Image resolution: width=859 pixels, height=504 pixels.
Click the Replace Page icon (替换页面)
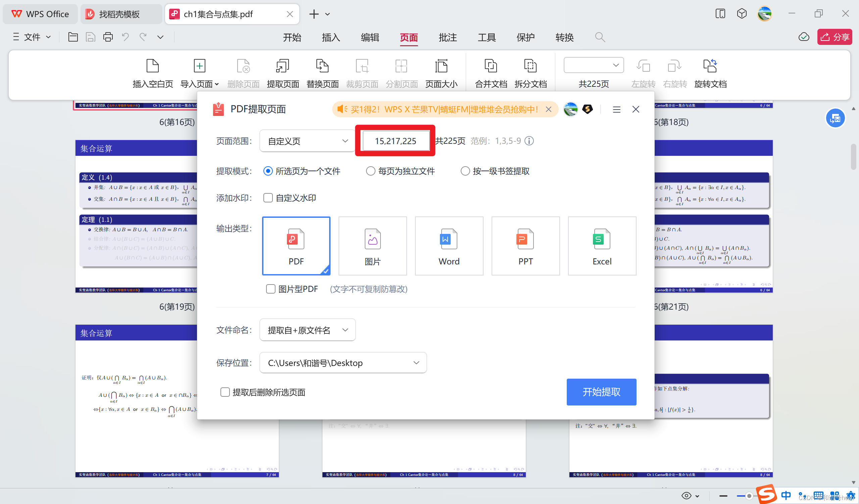(322, 66)
